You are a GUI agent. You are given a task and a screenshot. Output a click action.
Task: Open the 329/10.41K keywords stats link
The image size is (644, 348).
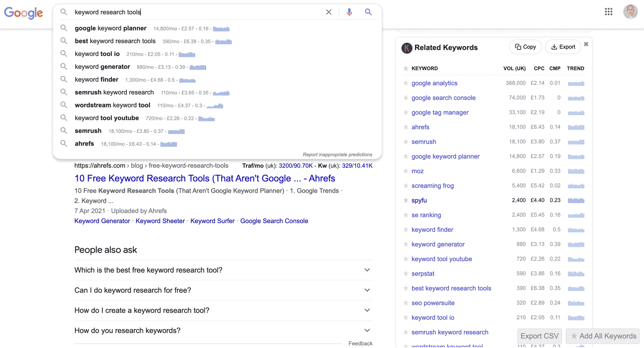click(357, 166)
